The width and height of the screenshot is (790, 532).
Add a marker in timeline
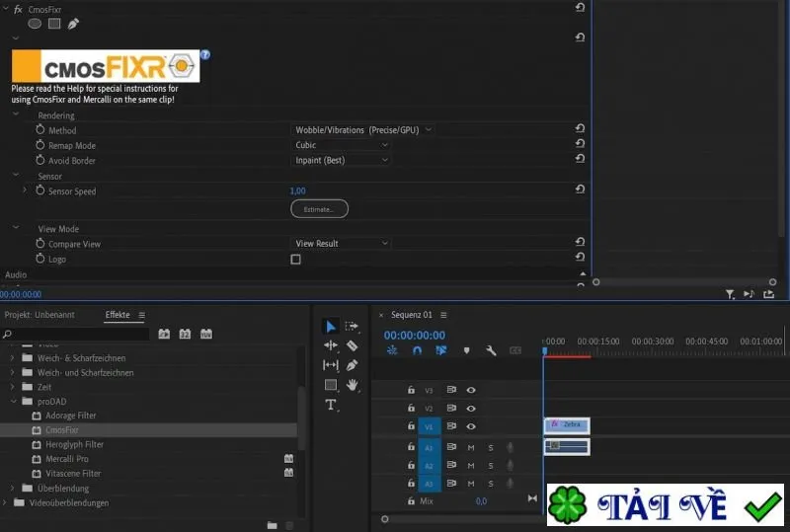pyautogui.click(x=466, y=350)
